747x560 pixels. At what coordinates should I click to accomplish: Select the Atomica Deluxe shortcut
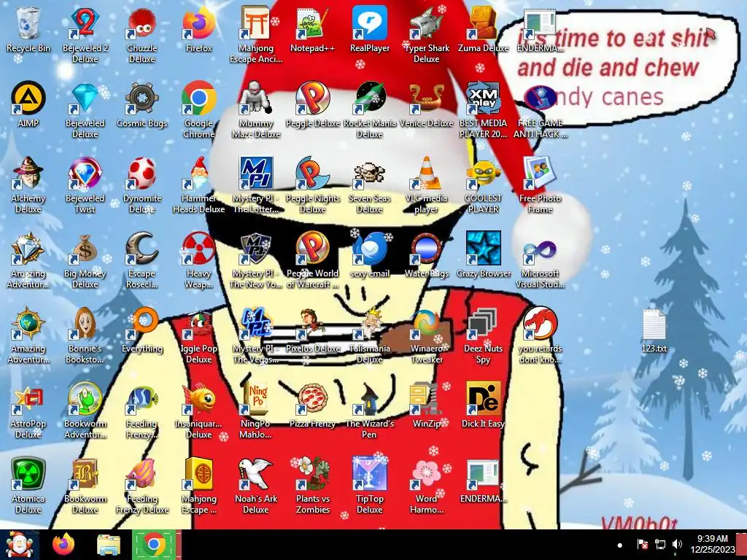tap(28, 485)
